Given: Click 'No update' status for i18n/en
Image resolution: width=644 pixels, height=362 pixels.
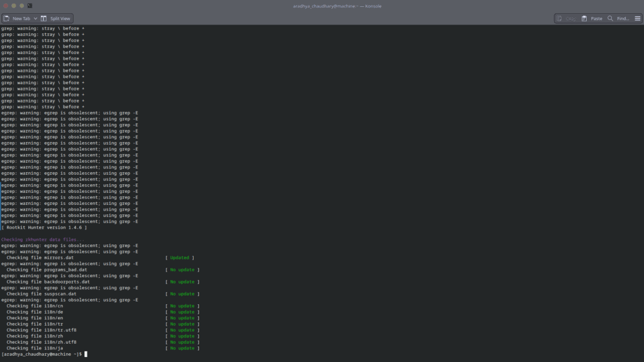Looking at the screenshot, I should (x=182, y=318).
